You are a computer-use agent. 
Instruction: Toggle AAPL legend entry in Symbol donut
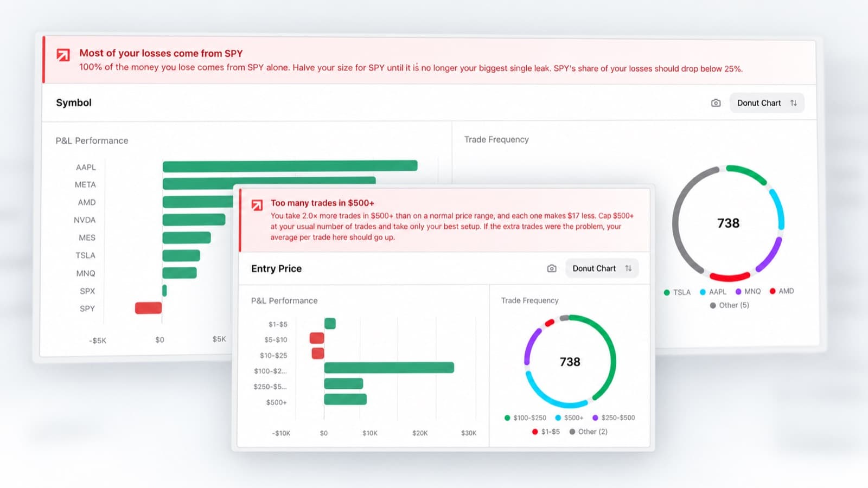point(713,292)
